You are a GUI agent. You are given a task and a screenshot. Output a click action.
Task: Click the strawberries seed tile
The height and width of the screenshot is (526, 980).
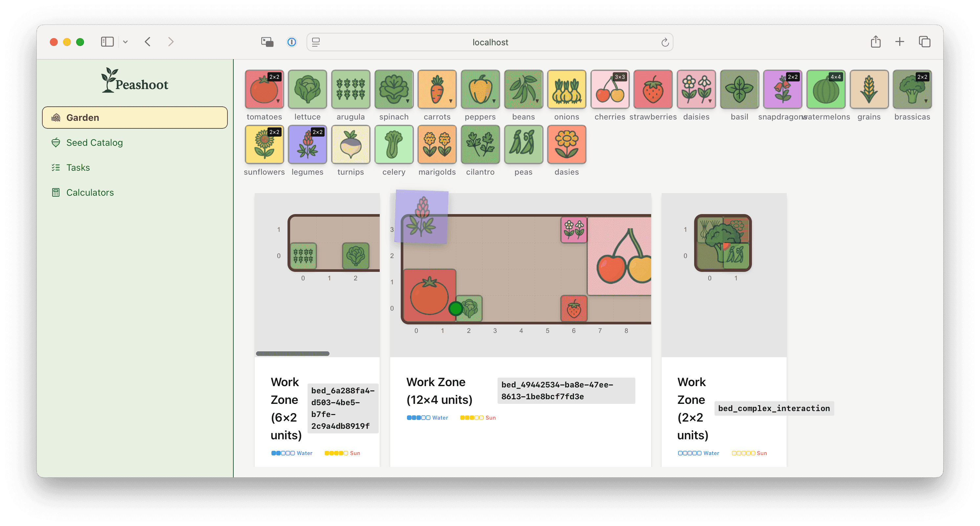pyautogui.click(x=653, y=89)
